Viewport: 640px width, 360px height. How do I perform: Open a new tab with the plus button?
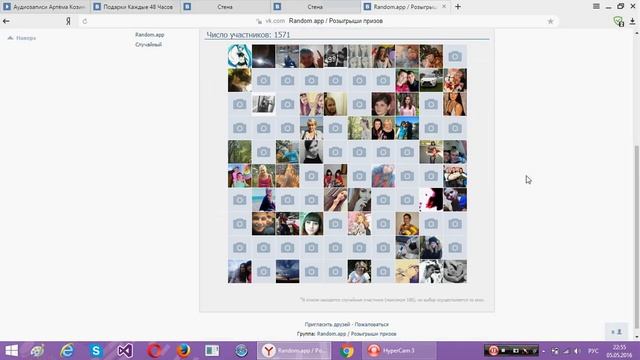(458, 7)
